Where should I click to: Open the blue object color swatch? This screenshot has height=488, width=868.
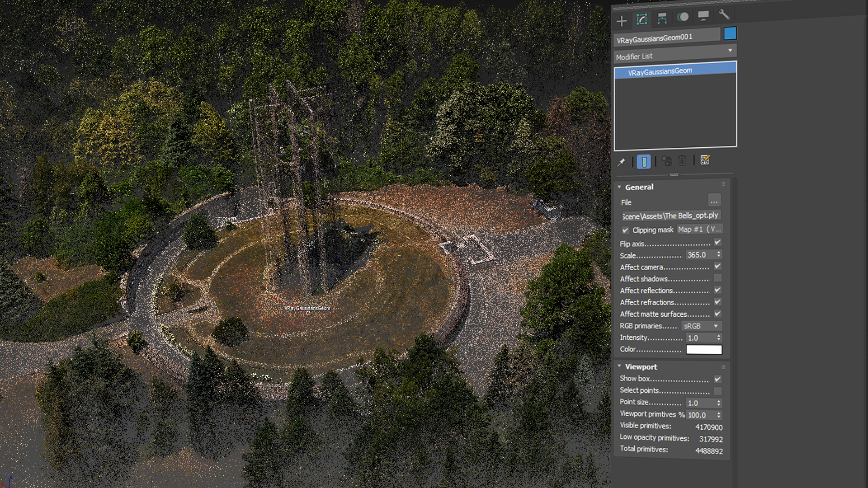pyautogui.click(x=730, y=33)
